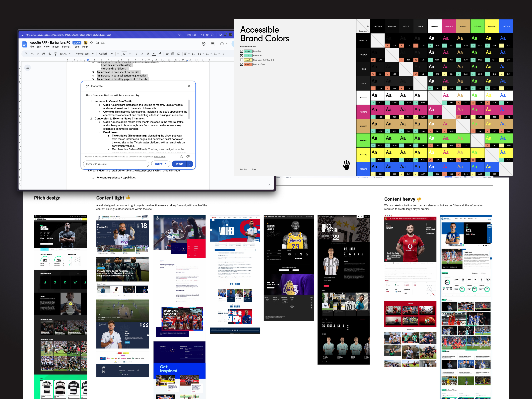Click the paint format roller icon

(55, 54)
